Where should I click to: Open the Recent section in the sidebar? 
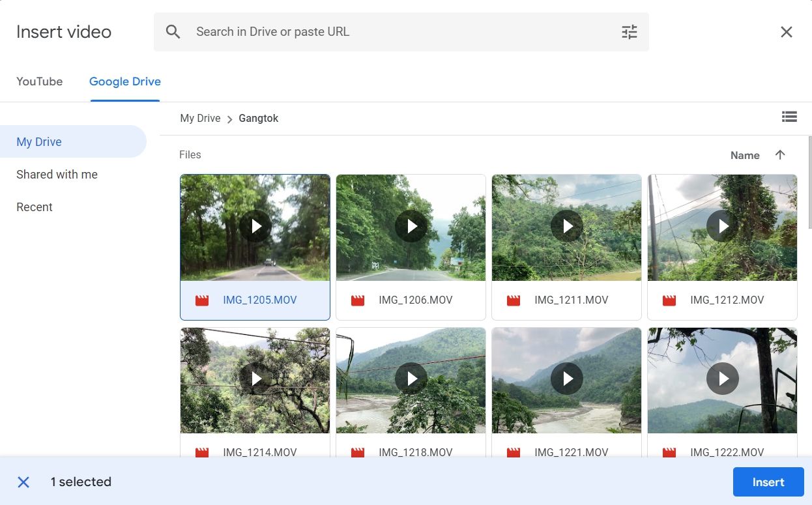35,207
